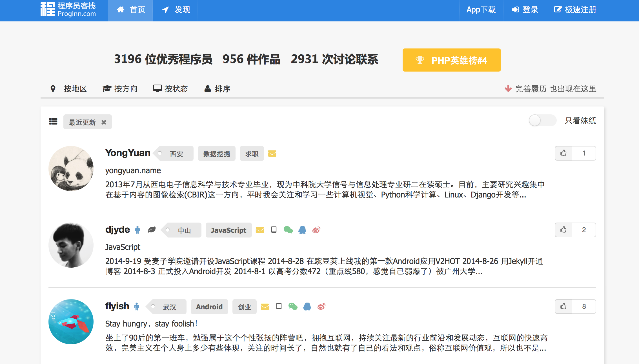639x364 pixels.
Task: Click the 完善履历 也出现在这里 link
Action: click(x=550, y=89)
